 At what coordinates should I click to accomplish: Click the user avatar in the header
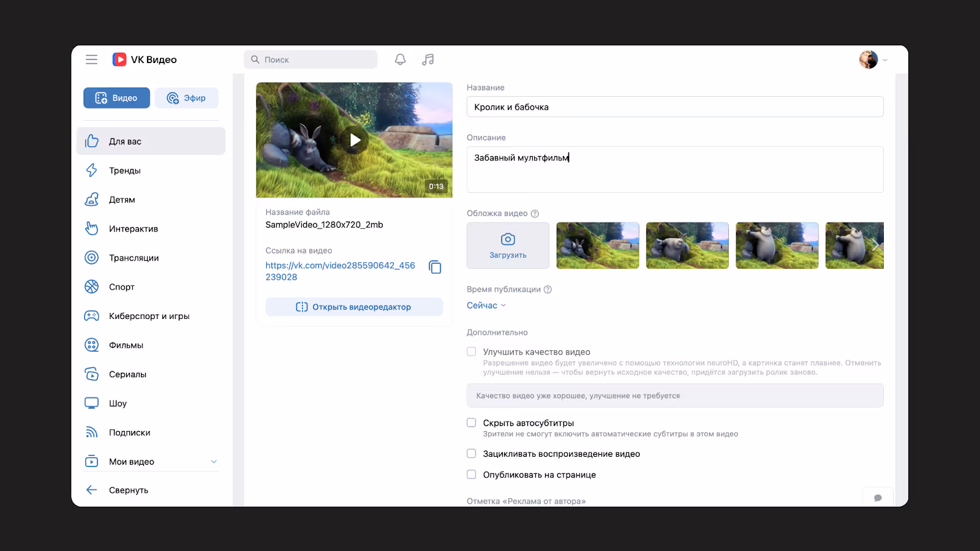(x=869, y=59)
